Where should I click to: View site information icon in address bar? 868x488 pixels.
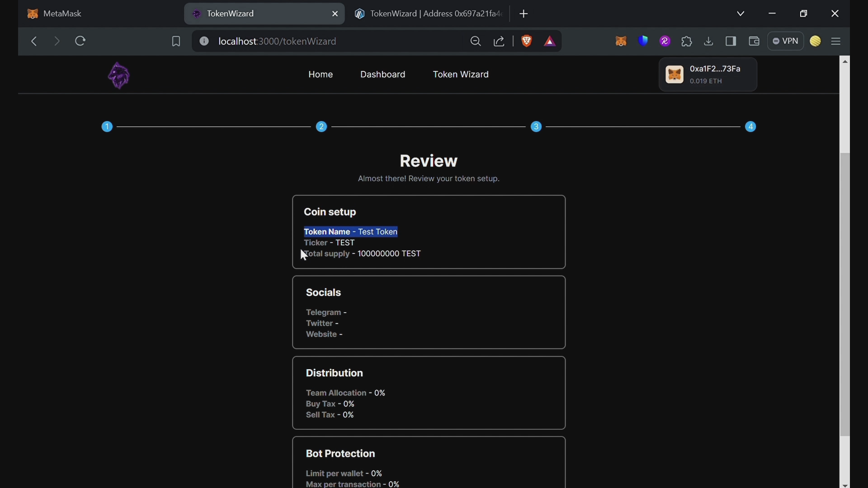204,41
